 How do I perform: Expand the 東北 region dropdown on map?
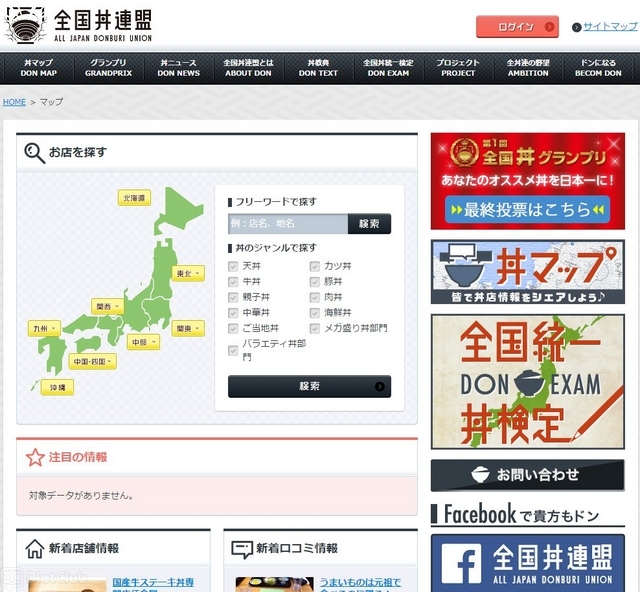point(187,273)
